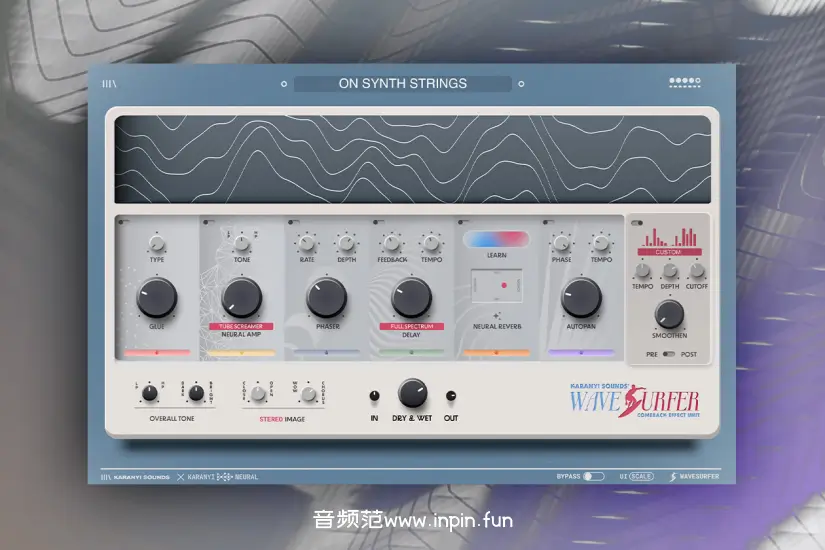
Task: Open the TUBE SCREAMER amp model selector
Action: 241,326
